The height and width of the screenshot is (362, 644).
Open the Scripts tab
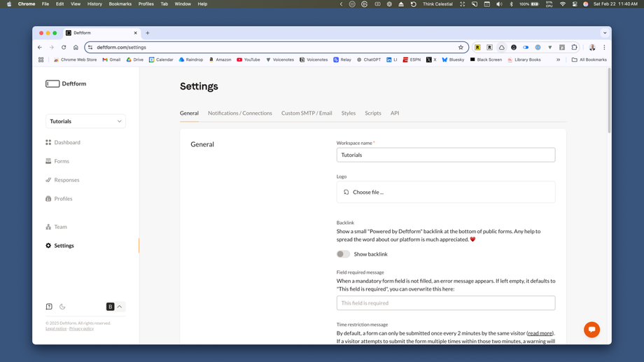(373, 113)
